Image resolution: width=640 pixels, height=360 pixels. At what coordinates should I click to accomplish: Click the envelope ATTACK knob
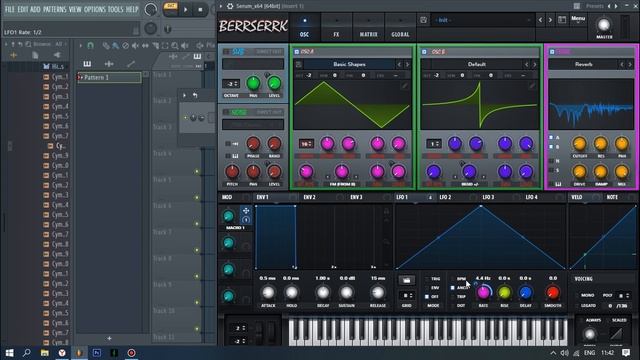268,293
